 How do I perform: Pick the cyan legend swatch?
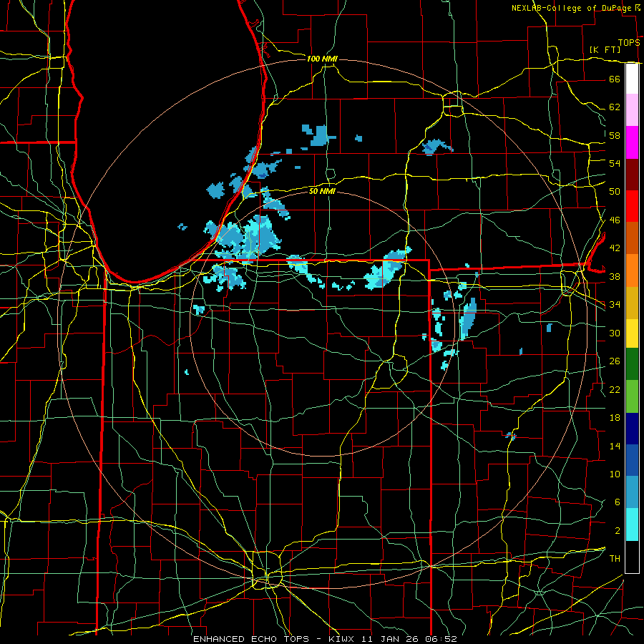coord(632,525)
